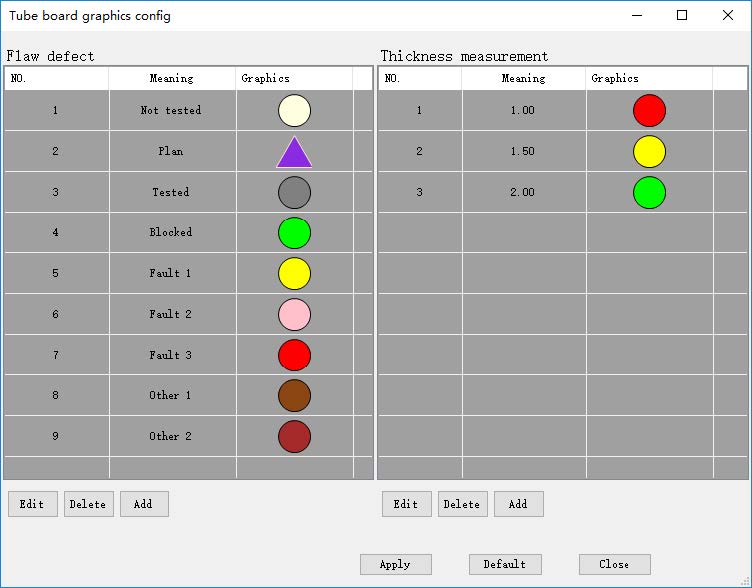Screen dimensions: 752x588
Task: Click the gray Tested circle graphic
Action: click(x=294, y=192)
